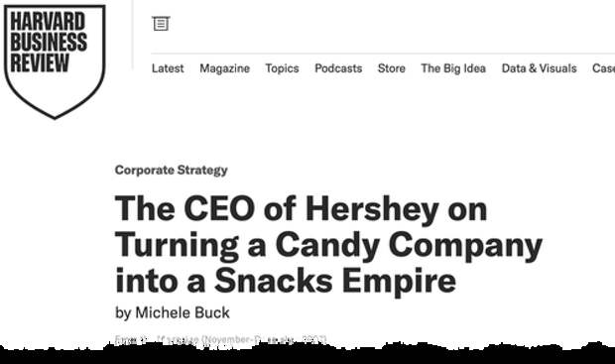
Task: Open the Magazine nav item
Action: click(x=225, y=68)
